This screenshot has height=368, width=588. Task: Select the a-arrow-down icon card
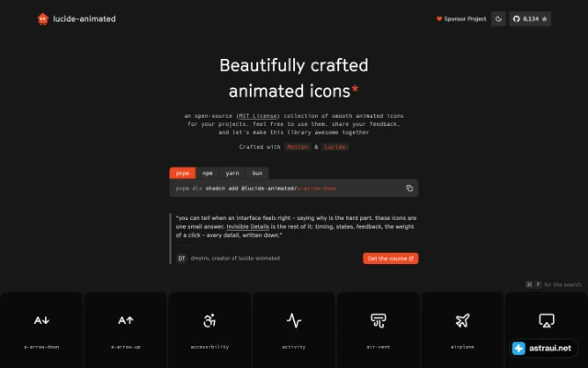click(41, 330)
